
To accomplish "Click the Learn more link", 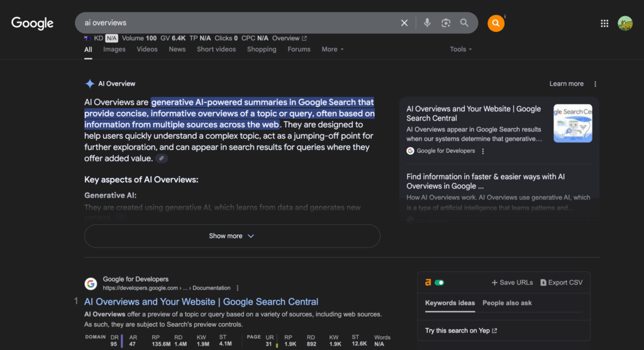I will (567, 84).
